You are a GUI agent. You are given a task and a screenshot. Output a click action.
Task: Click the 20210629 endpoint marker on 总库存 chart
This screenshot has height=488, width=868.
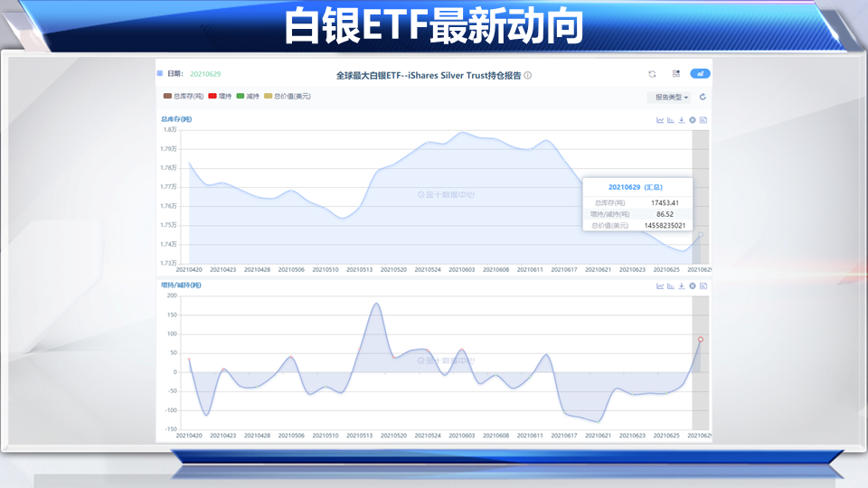pos(700,235)
